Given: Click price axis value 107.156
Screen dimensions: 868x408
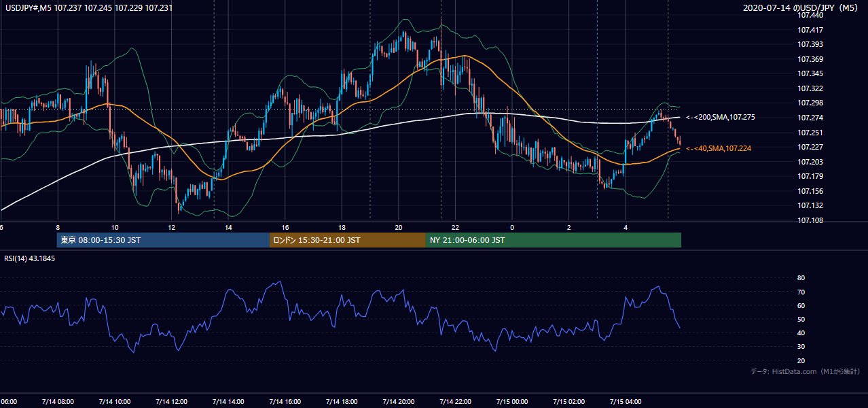Looking at the screenshot, I should (x=810, y=191).
